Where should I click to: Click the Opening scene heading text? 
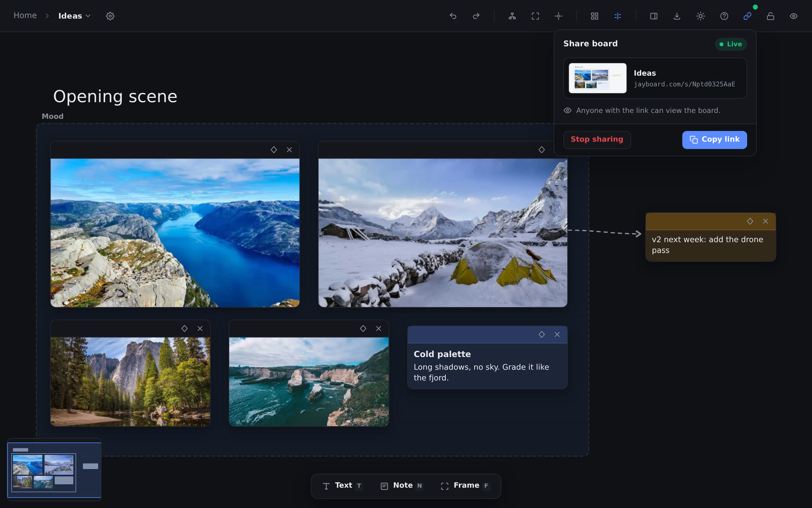[x=115, y=97]
